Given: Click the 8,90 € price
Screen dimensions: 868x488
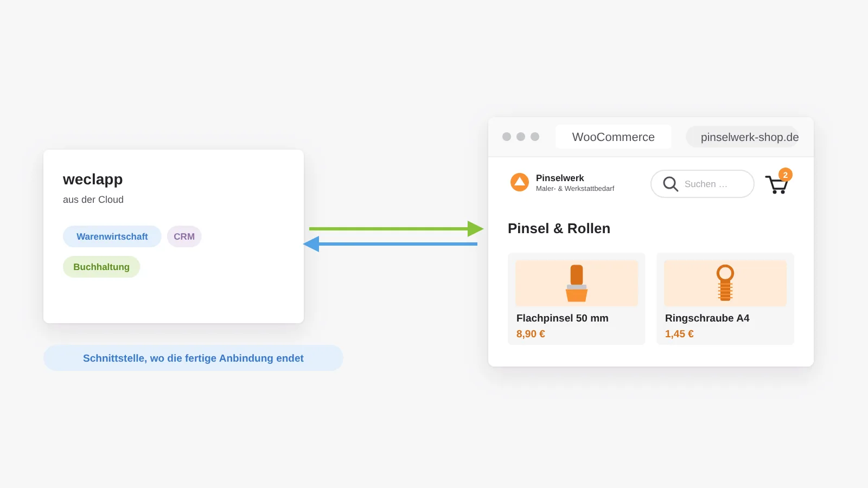Looking at the screenshot, I should pyautogui.click(x=531, y=334).
